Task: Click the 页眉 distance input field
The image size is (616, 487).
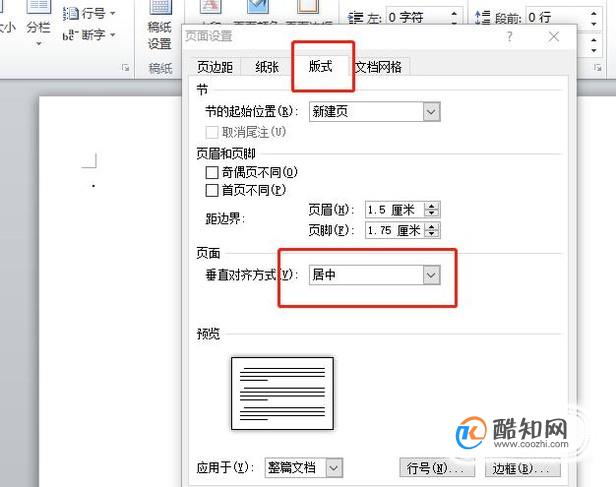Action: pyautogui.click(x=395, y=210)
